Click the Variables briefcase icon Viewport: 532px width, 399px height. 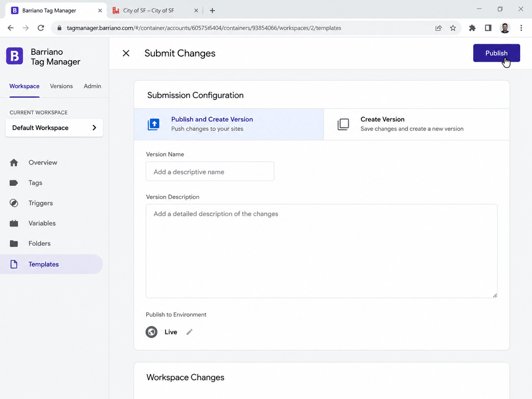(14, 223)
